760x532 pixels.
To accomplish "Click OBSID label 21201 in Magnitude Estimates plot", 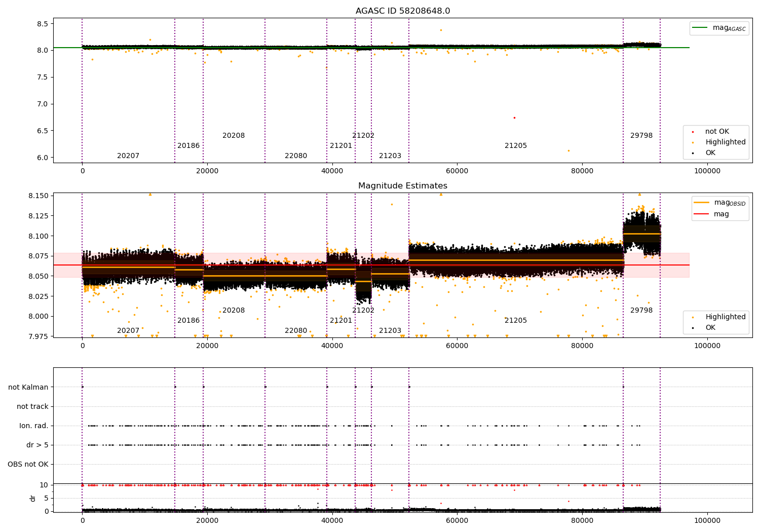I will coord(341,321).
